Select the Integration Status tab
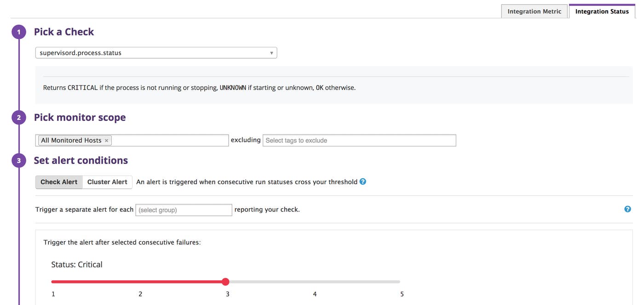 [x=602, y=11]
